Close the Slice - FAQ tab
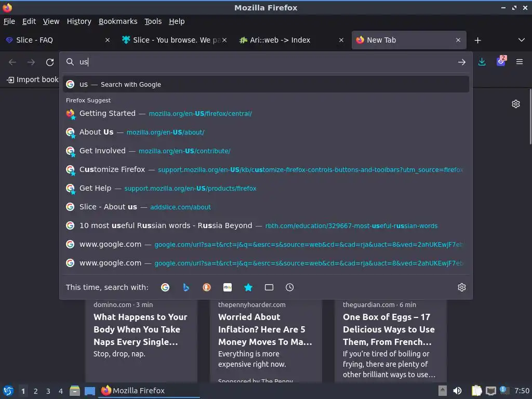532x399 pixels. tap(108, 40)
